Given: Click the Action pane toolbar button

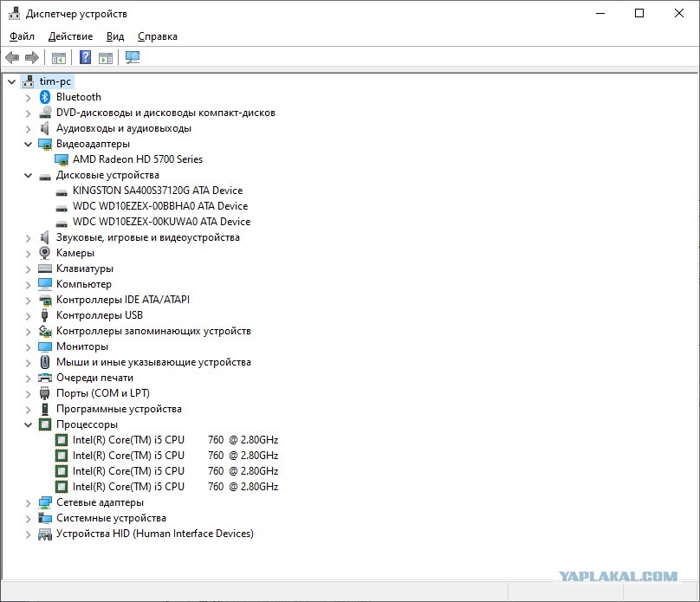Looking at the screenshot, I should 106,58.
